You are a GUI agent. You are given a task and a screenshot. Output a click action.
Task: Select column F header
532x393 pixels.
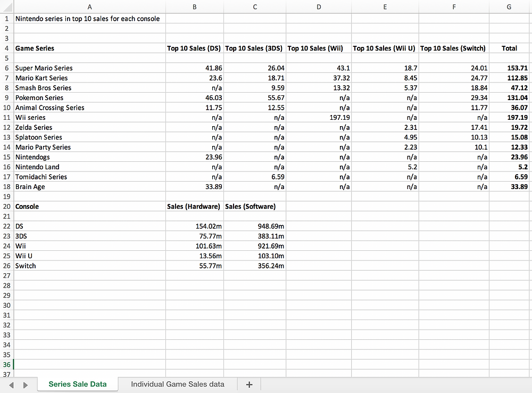(x=454, y=7)
